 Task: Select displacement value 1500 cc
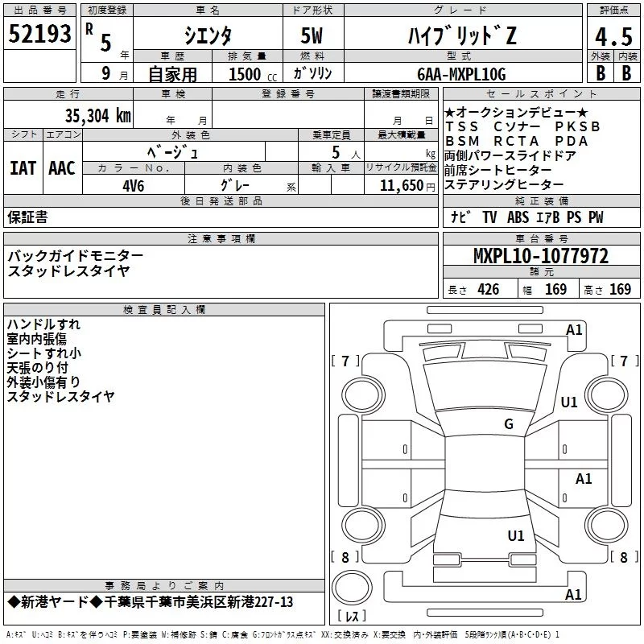(x=253, y=74)
